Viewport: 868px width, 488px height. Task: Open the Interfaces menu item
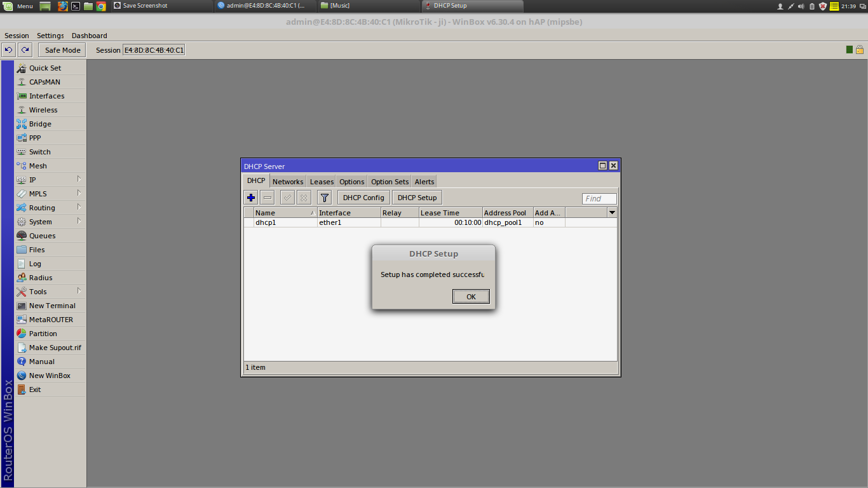tap(50, 96)
